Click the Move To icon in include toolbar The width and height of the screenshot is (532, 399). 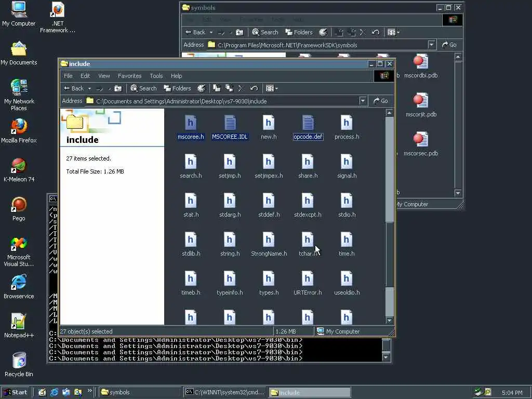click(x=217, y=88)
